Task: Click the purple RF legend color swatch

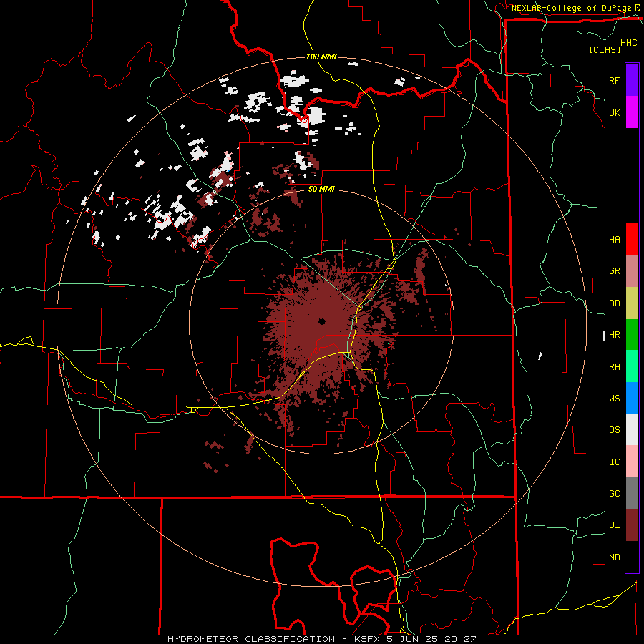Action: pyautogui.click(x=632, y=80)
